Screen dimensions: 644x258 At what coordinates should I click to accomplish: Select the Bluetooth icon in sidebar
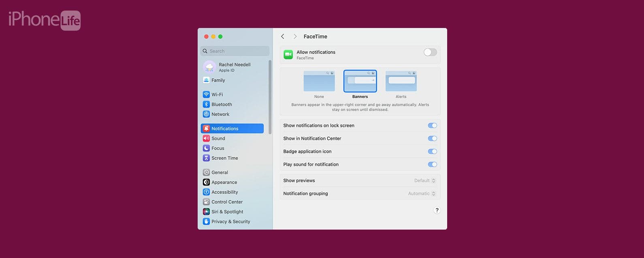point(206,104)
